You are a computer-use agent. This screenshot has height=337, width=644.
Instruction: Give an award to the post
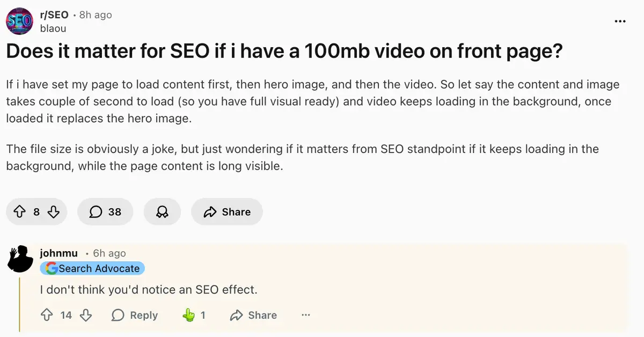162,212
